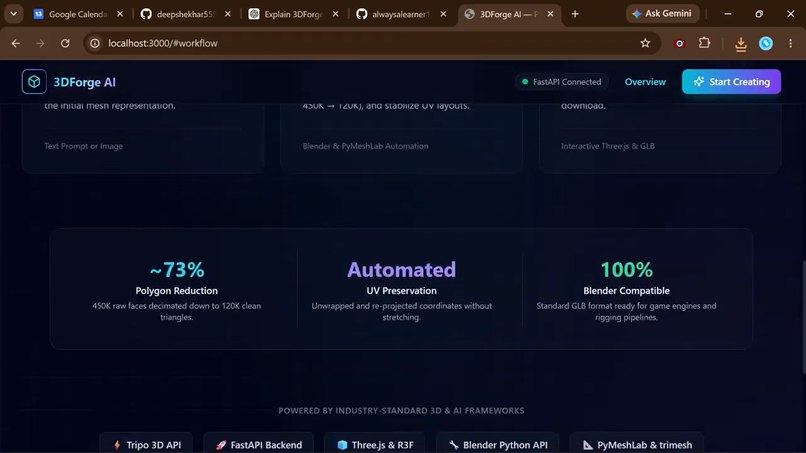This screenshot has height=453, width=806.
Task: Click the 3DForge AI cube logo icon
Action: [34, 82]
